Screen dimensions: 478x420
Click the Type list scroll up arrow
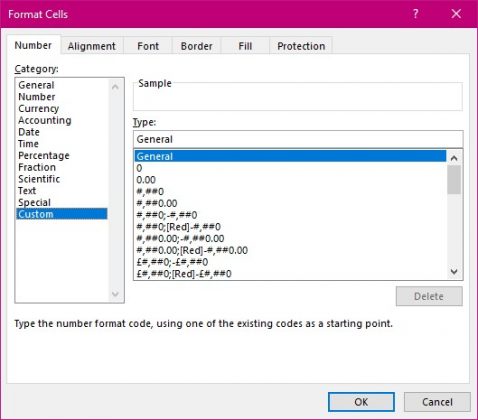454,158
